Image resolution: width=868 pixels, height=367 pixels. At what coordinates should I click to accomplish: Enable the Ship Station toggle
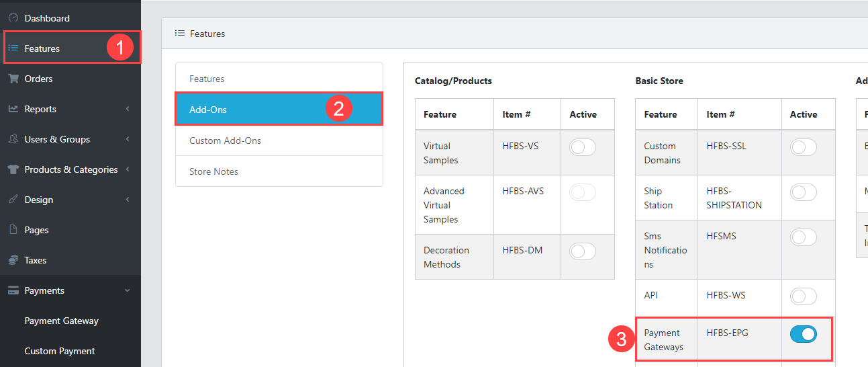(x=803, y=192)
